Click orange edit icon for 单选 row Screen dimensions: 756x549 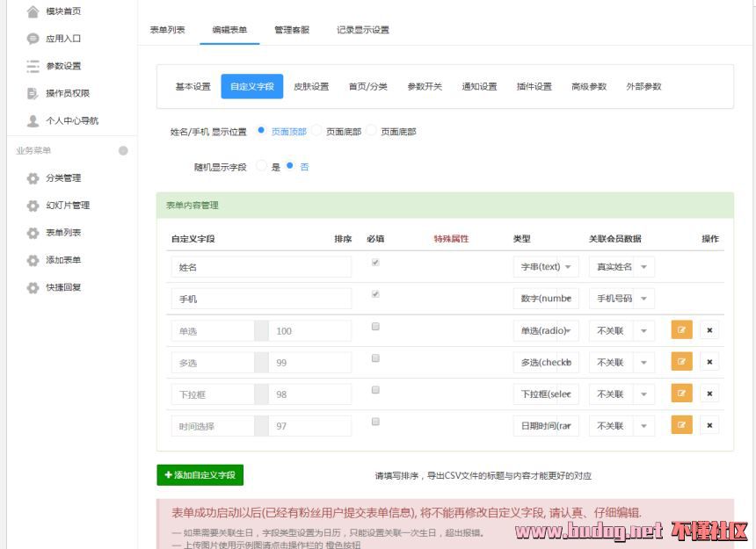681,330
